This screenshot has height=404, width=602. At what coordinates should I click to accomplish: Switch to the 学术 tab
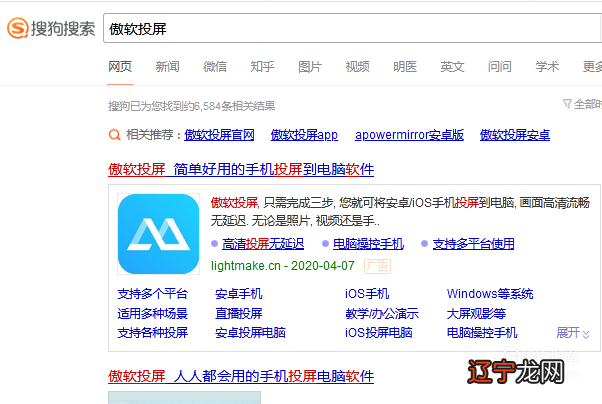pyautogui.click(x=547, y=67)
